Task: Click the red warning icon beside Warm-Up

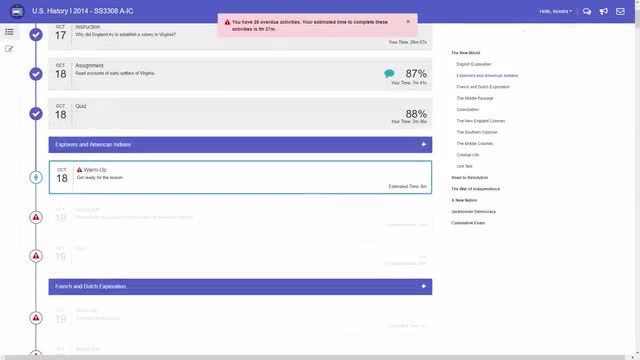Action: 80,170
